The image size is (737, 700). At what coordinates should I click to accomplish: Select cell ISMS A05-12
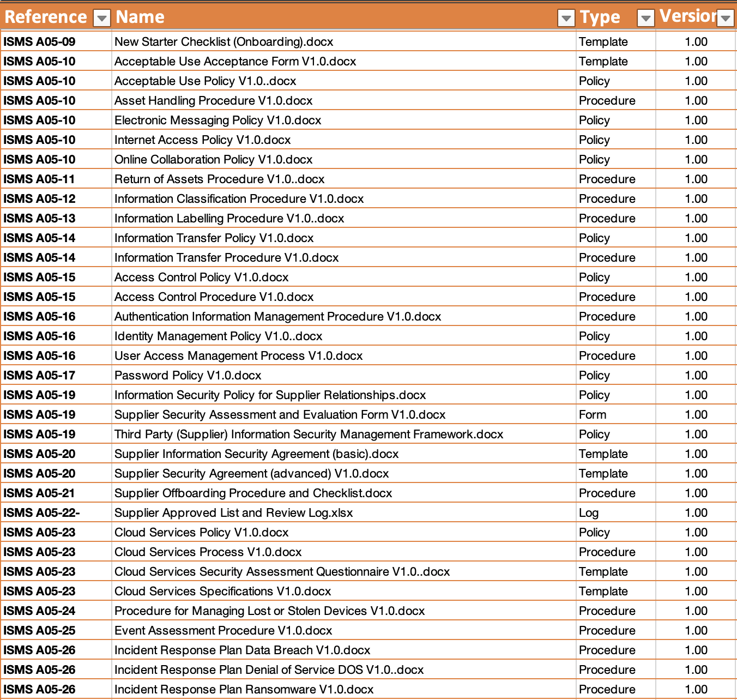click(x=56, y=198)
